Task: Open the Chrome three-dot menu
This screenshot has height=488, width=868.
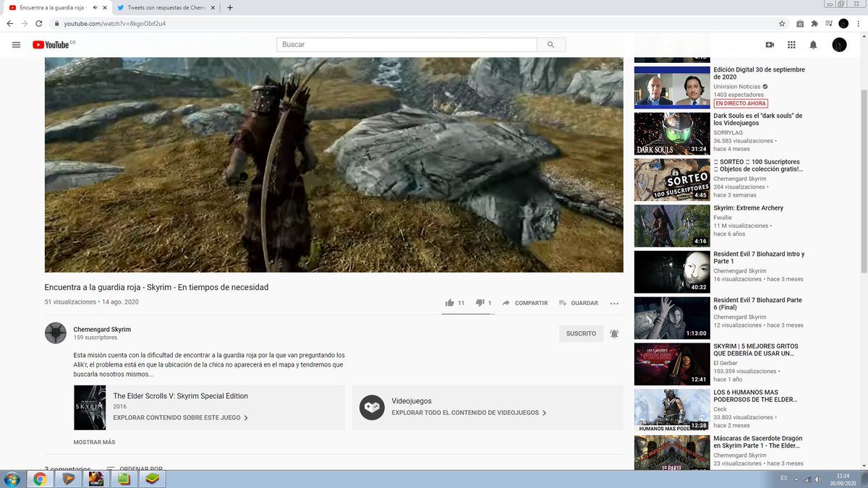Action: (x=858, y=23)
